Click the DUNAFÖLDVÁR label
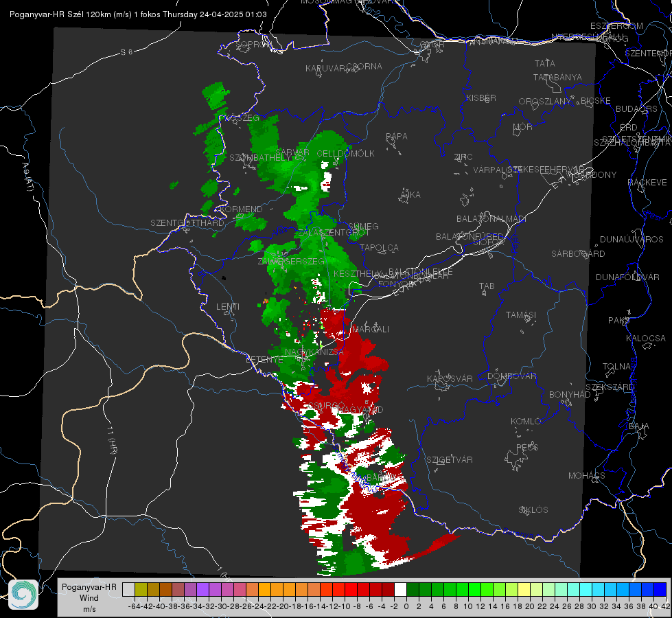This screenshot has width=672, height=618. point(627,277)
